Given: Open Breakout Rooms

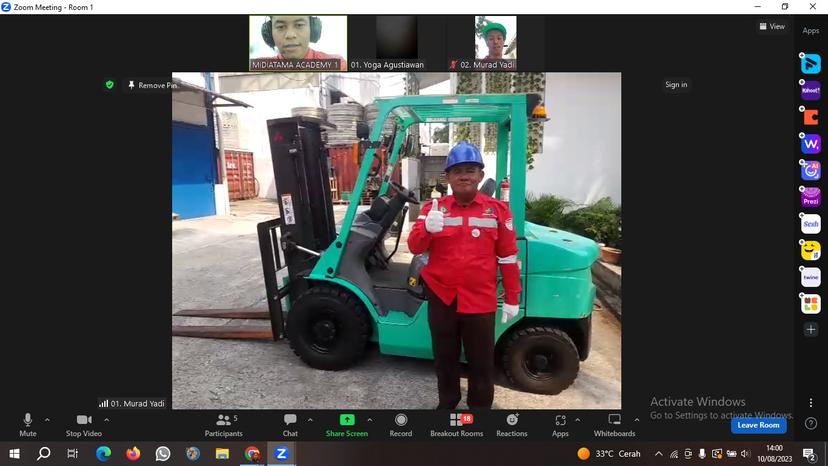Looking at the screenshot, I should 456,425.
